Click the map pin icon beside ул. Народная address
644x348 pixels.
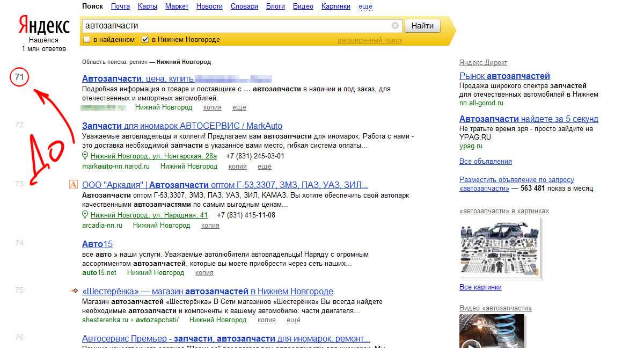point(85,215)
